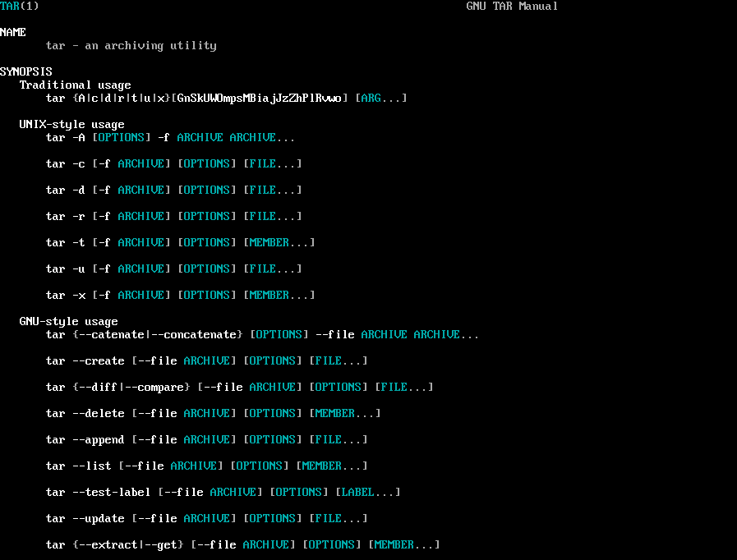Click MEMBER in the tar -x line
737x560 pixels.
pyautogui.click(x=269, y=296)
